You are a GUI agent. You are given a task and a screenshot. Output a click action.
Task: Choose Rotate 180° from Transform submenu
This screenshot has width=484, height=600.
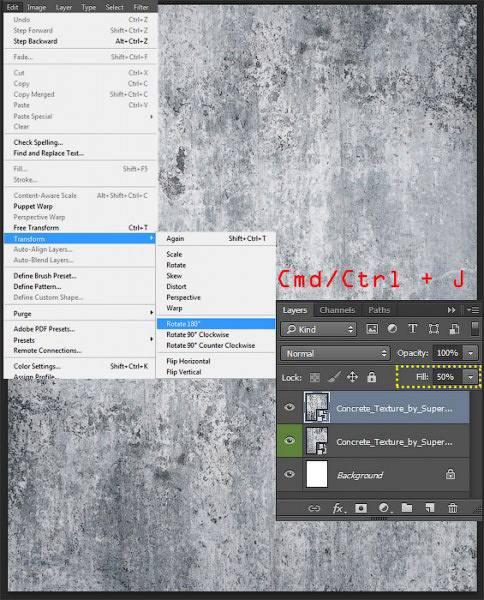[216, 324]
